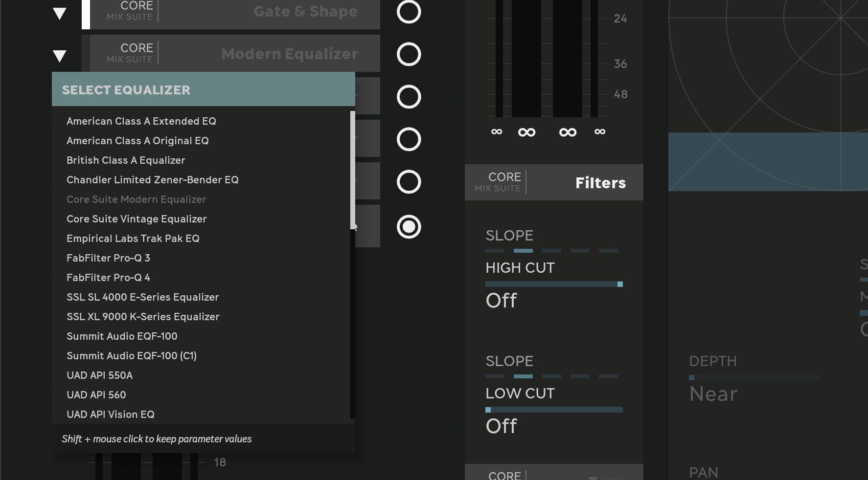The image size is (868, 480).
Task: Adjust the Low Cut slider
Action: click(x=554, y=410)
